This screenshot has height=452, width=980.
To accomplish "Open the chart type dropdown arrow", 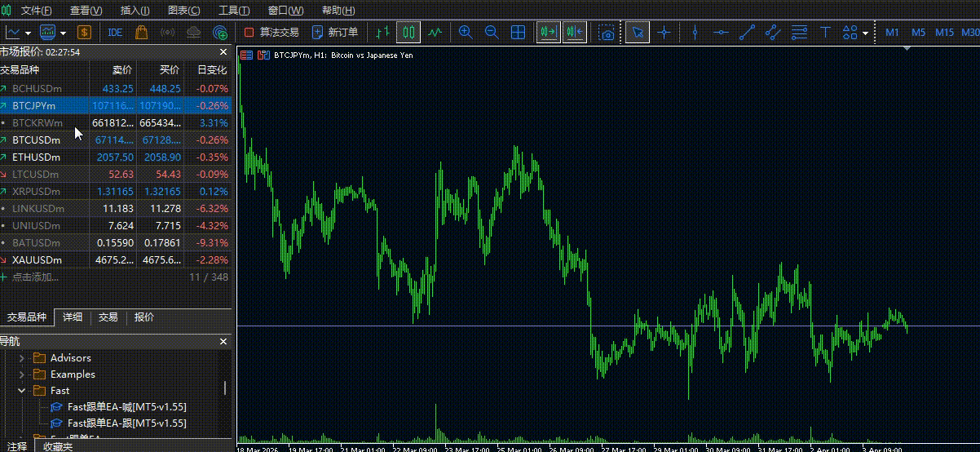I will (28, 33).
